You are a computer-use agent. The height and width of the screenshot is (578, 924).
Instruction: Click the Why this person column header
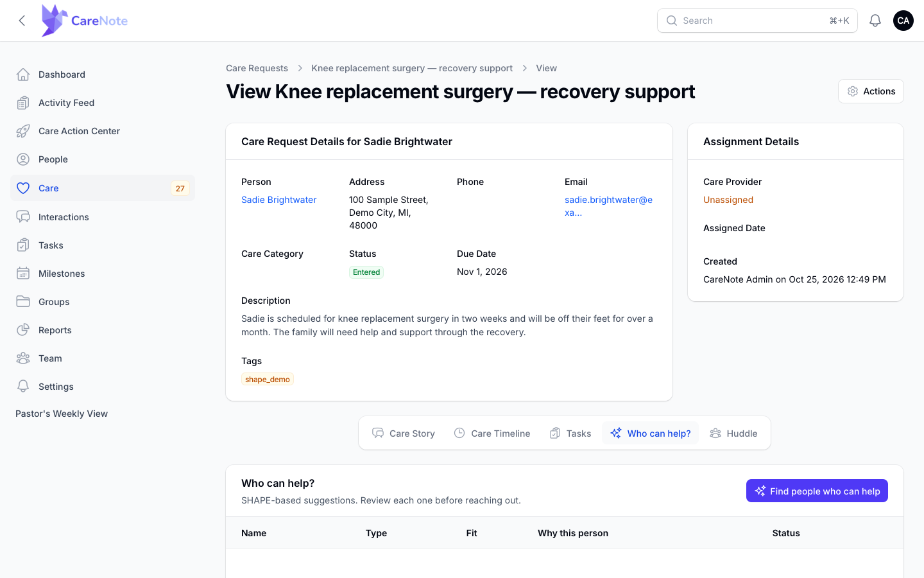[573, 533]
